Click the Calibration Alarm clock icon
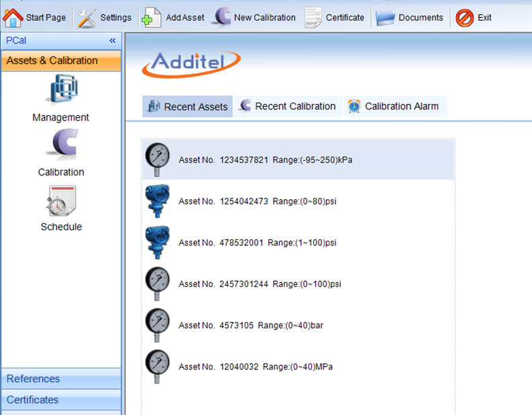 pos(354,106)
